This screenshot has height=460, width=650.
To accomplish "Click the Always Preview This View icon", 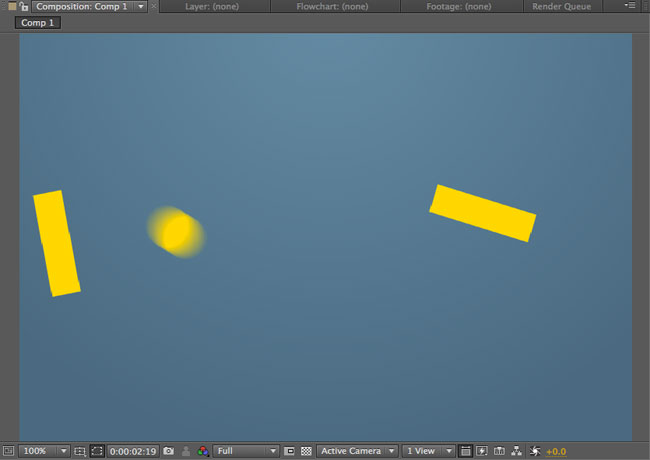I will tap(8, 451).
